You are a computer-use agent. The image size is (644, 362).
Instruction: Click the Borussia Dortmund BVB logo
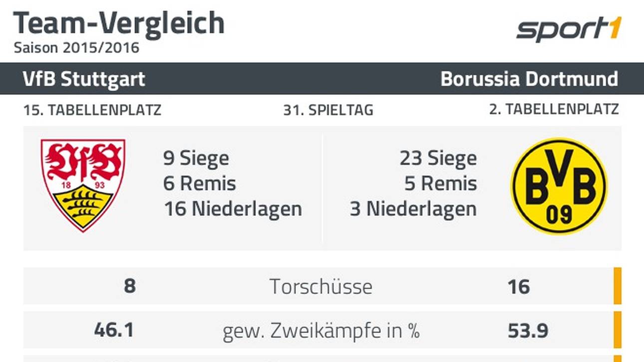[x=559, y=186]
